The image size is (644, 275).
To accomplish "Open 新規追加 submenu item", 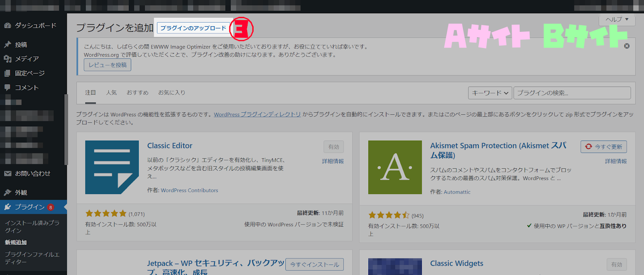I will tap(16, 242).
